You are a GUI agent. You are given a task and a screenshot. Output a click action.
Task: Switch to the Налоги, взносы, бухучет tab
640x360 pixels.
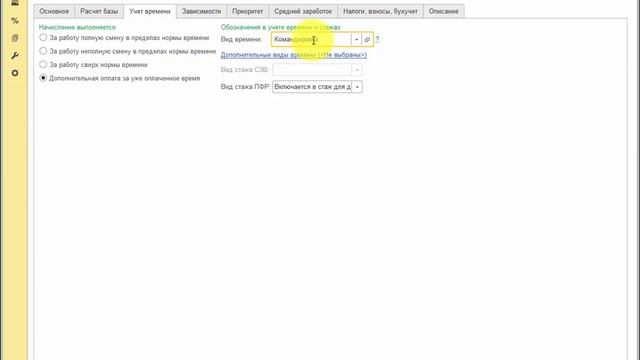380,11
